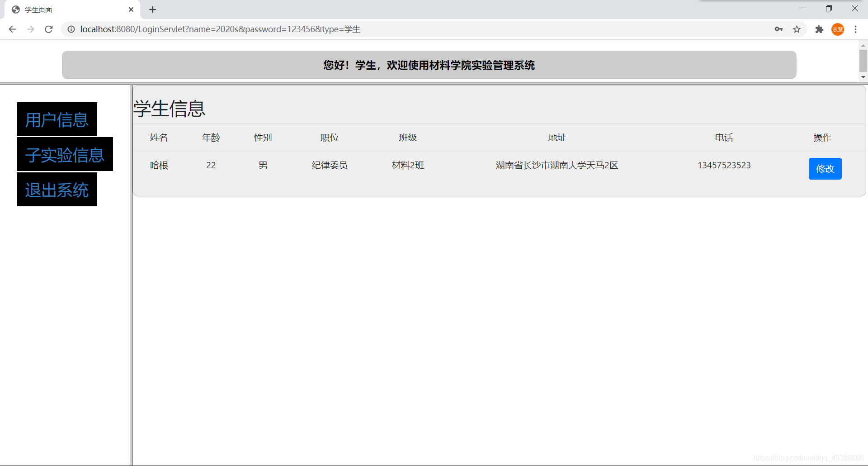
Task: Click the address cell 湖南省长沙市湖南大学天马2区
Action: coord(557,165)
